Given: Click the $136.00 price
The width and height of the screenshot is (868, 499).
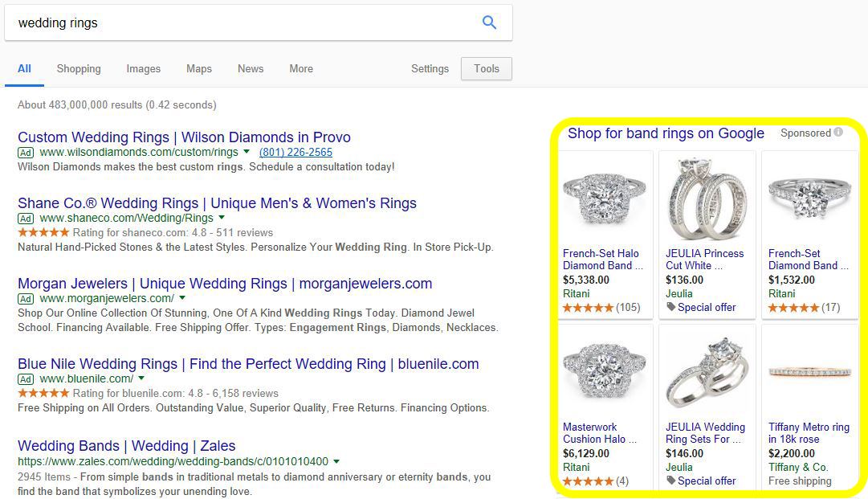Looking at the screenshot, I should (x=684, y=280).
